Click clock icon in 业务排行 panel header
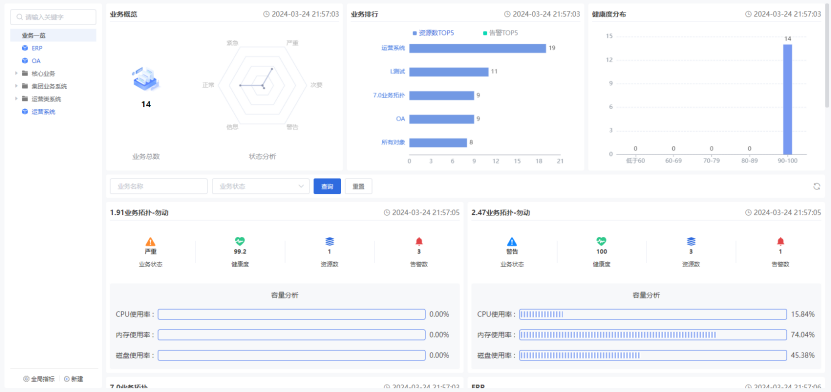This screenshot has width=831, height=392. 507,14
